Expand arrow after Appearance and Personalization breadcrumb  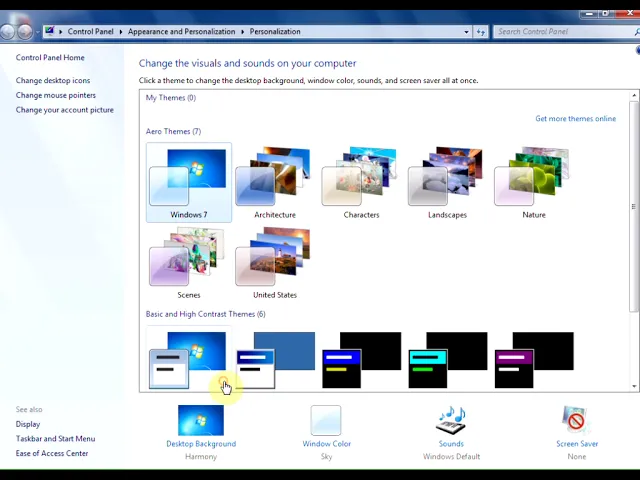(242, 32)
